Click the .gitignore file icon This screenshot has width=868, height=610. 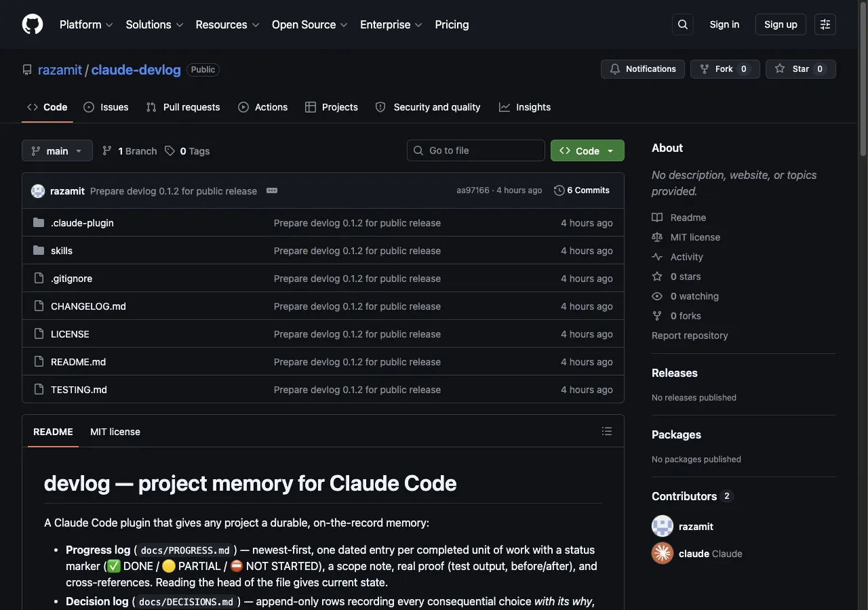pyautogui.click(x=39, y=278)
